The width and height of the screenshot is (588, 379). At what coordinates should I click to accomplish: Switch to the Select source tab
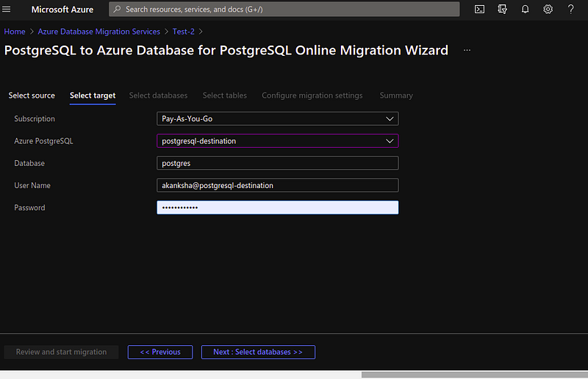[x=32, y=95]
